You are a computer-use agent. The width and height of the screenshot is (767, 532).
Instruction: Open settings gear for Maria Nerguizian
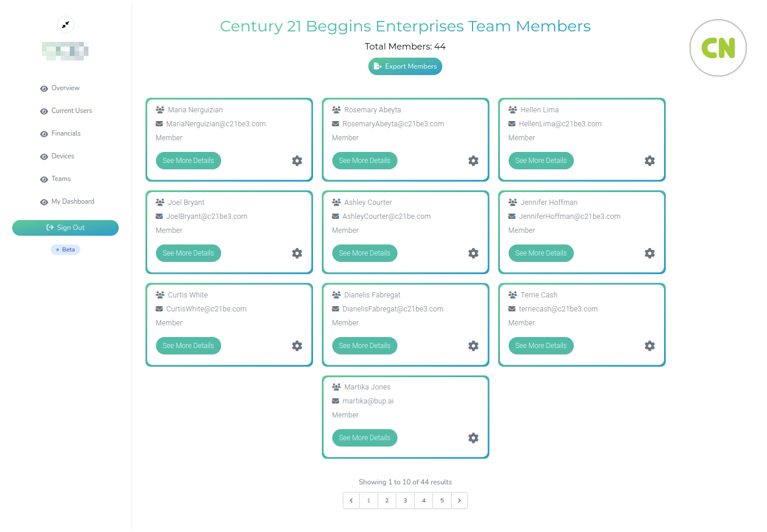(x=297, y=161)
